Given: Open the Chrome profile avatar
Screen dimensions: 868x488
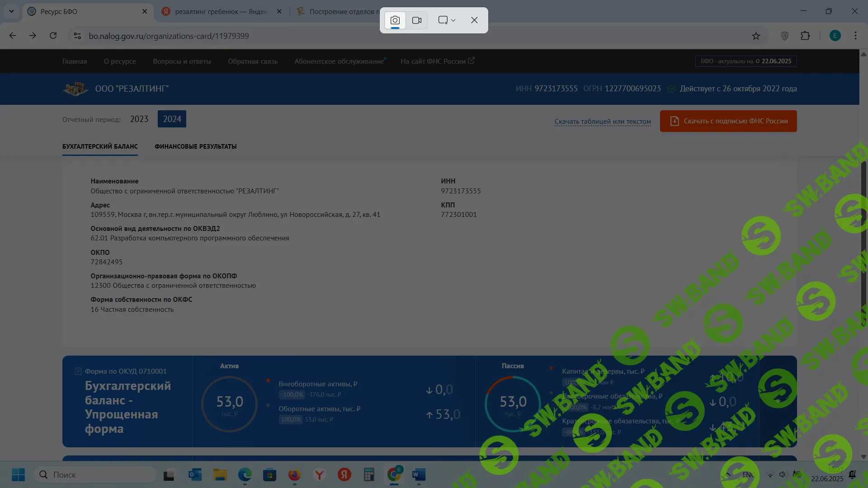Looking at the screenshot, I should [x=835, y=36].
